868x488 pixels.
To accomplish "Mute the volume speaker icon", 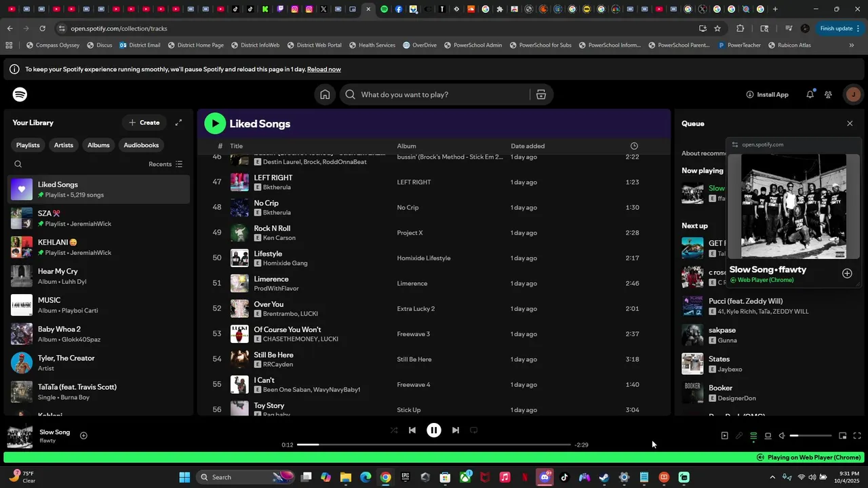I will click(x=782, y=436).
